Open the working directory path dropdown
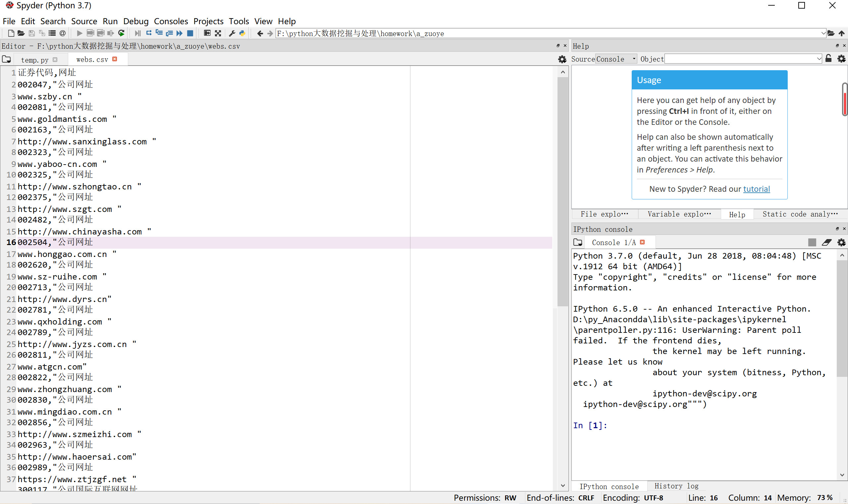Image resolution: width=848 pixels, height=504 pixels. pyautogui.click(x=823, y=33)
